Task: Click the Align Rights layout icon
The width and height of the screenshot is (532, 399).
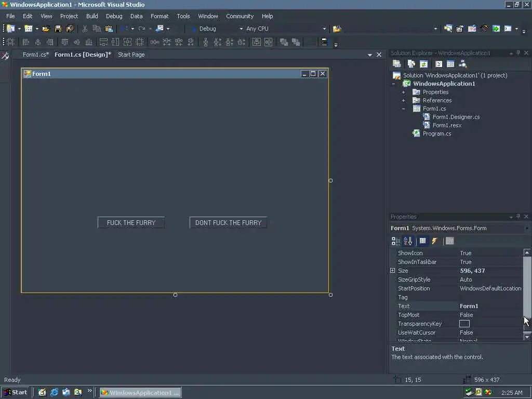Action: pos(49,42)
